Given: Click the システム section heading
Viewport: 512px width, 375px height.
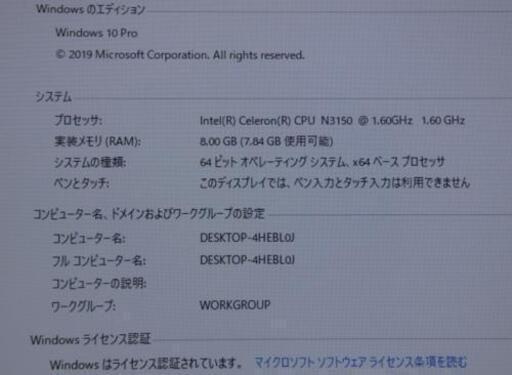Looking at the screenshot, I should pyautogui.click(x=54, y=97).
